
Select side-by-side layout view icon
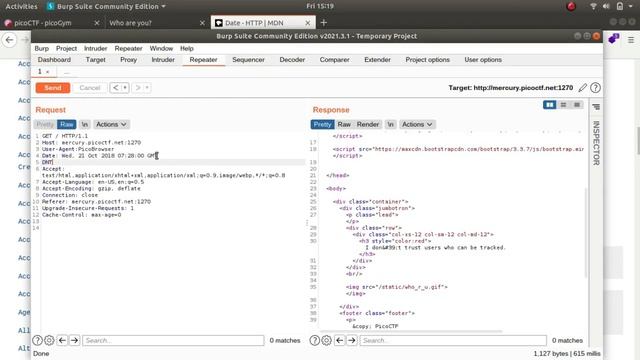coord(549,105)
